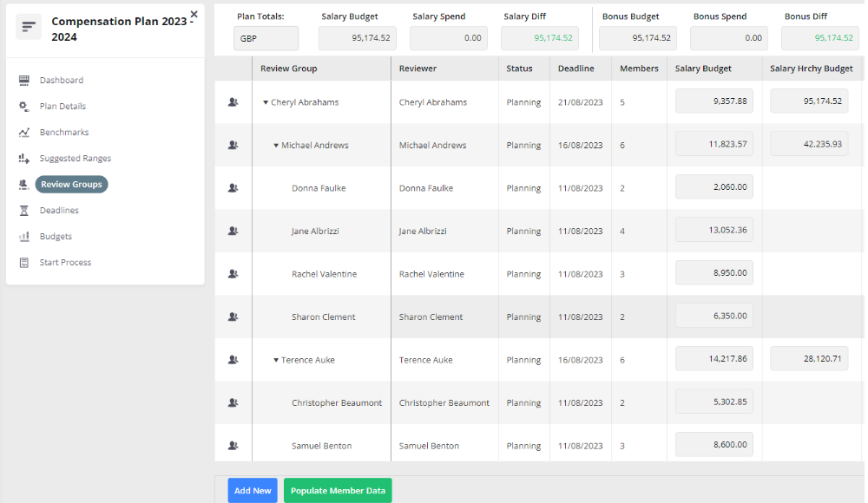
Task: Open the Rachel Valentine review group link
Action: coord(324,274)
